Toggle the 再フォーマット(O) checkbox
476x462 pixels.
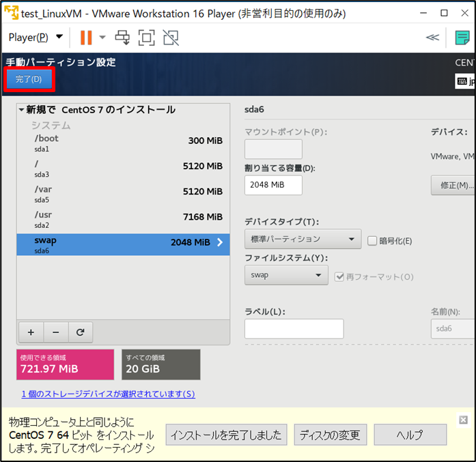(339, 276)
